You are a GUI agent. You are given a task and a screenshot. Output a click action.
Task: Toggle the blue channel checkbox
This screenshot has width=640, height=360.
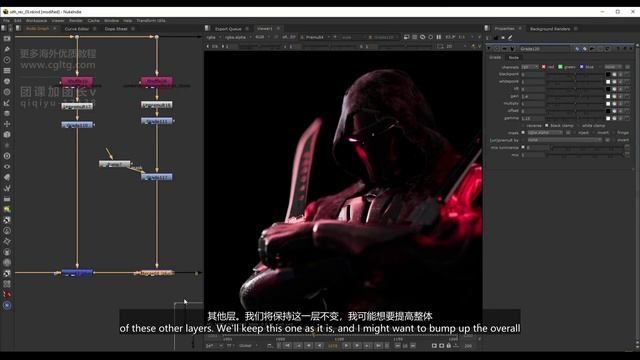click(582, 67)
